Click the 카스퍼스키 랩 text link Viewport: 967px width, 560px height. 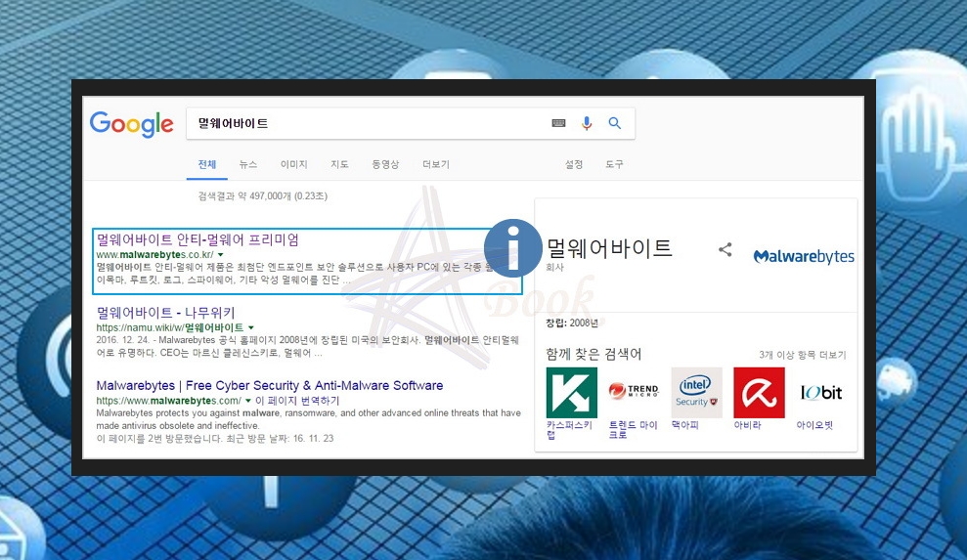coord(569,429)
